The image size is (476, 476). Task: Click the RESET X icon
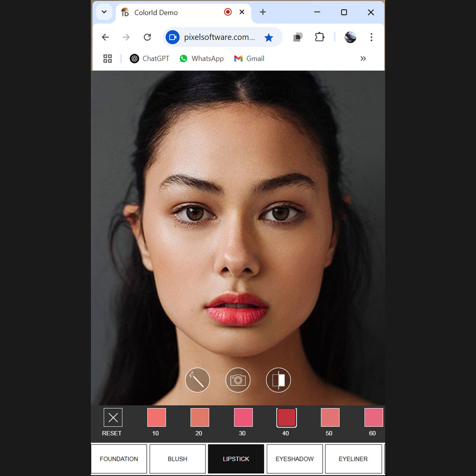click(x=113, y=418)
